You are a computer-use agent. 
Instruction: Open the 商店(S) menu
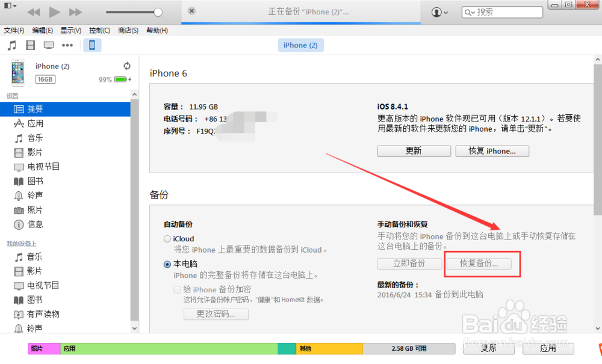[128, 30]
